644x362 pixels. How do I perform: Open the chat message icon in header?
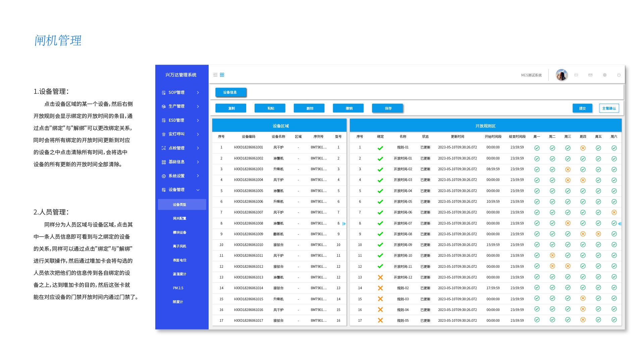point(576,75)
